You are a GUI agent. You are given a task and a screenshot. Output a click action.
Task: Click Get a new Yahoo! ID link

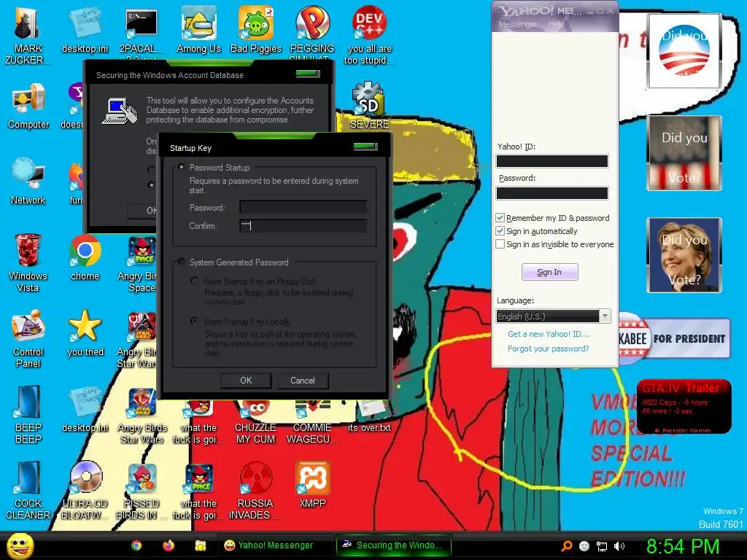tap(549, 334)
